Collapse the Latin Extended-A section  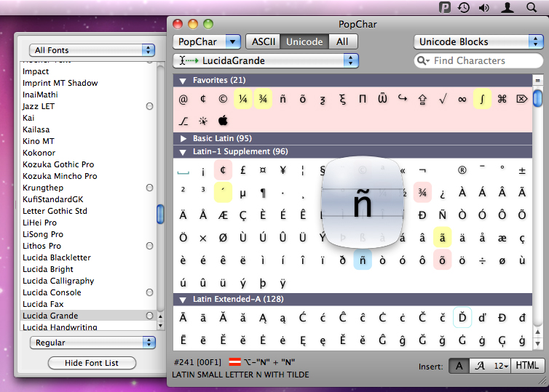tap(183, 300)
